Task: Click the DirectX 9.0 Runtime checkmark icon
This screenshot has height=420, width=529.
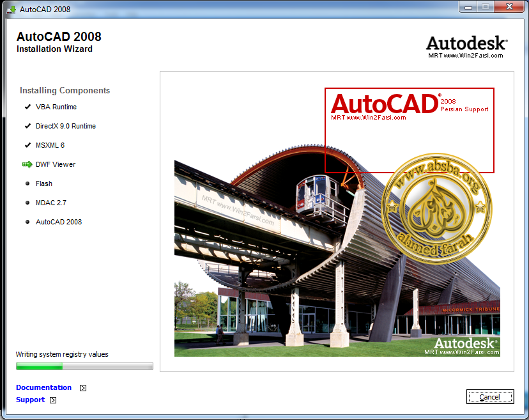Action: (27, 126)
